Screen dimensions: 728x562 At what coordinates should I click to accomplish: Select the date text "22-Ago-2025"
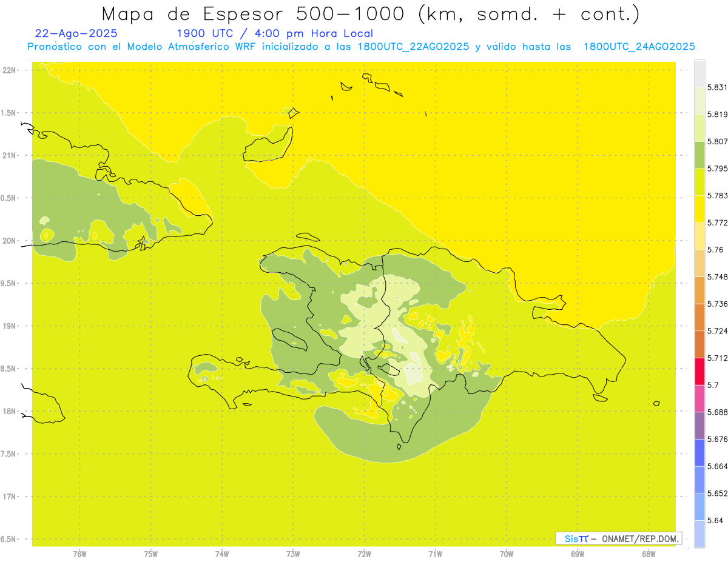(76, 33)
